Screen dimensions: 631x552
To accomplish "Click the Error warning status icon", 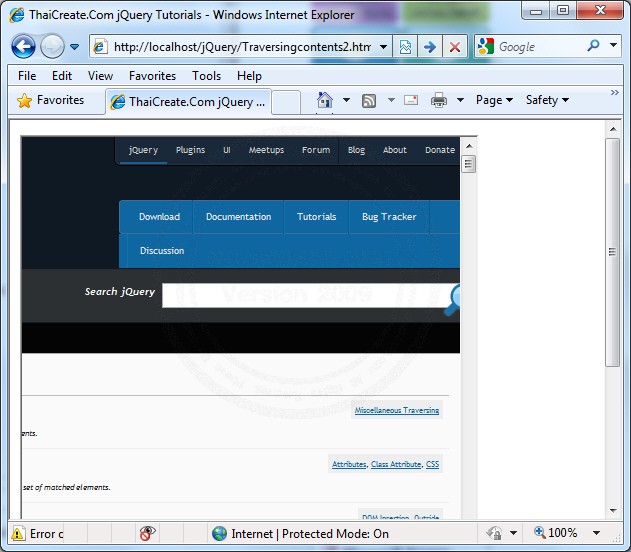I will click(18, 534).
